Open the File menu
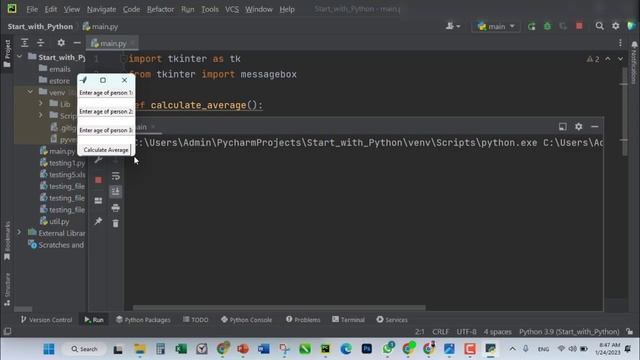Image resolution: width=640 pixels, height=360 pixels. click(32, 9)
